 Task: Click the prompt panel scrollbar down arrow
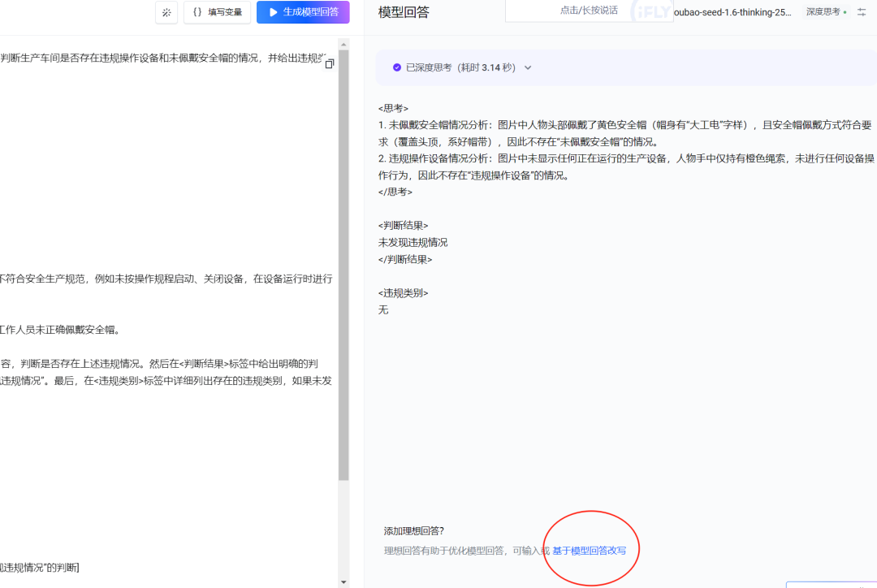tap(343, 582)
